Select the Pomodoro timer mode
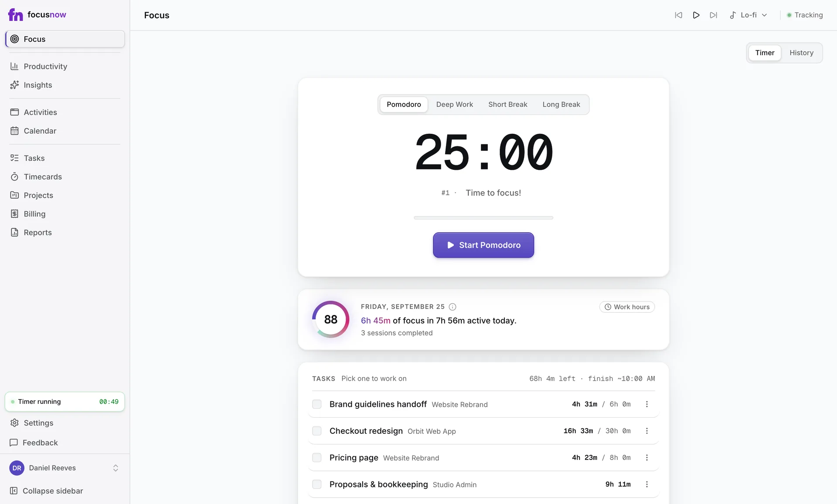 [x=404, y=105]
